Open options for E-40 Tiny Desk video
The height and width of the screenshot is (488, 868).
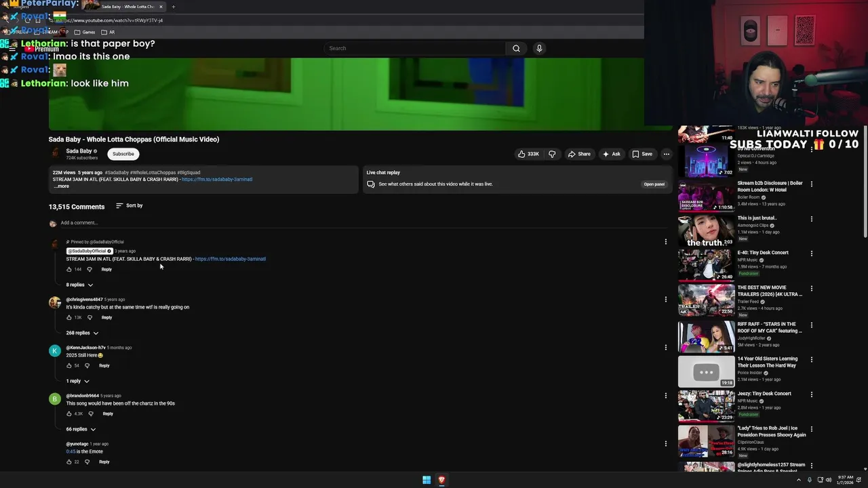pos(811,253)
